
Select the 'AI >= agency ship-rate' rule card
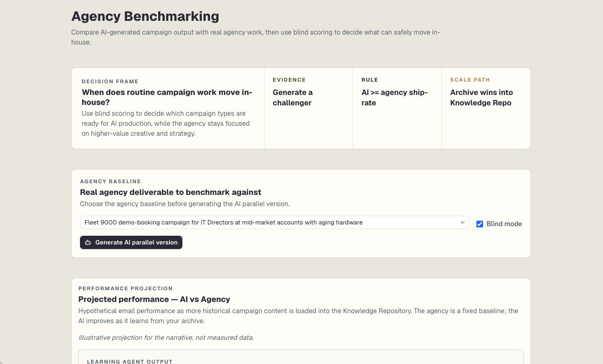[x=397, y=108]
